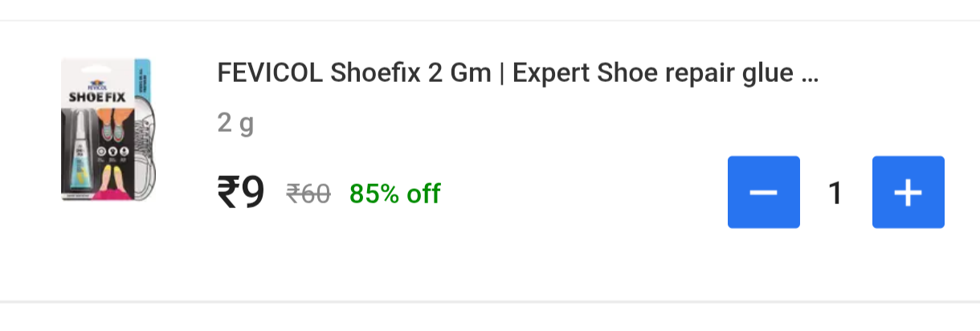980x331 pixels.
Task: View the Shoefix glue package image
Action: click(108, 129)
